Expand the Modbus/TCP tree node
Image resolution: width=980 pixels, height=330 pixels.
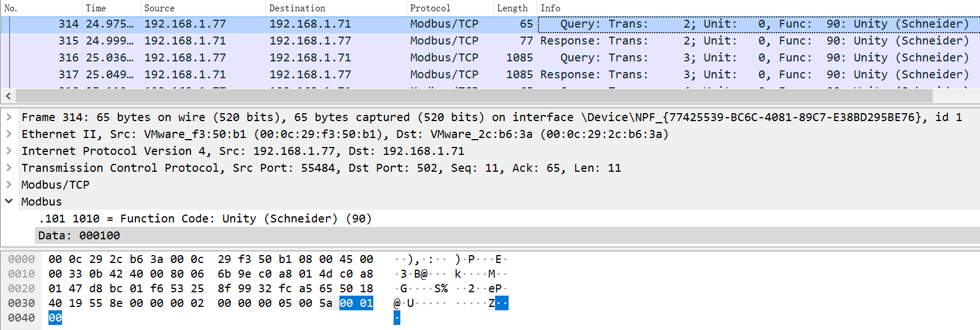tap(9, 185)
